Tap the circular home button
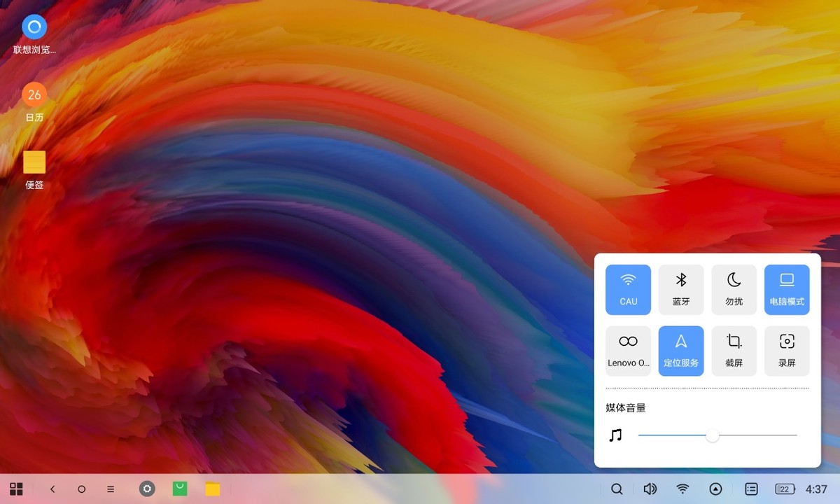This screenshot has width=840, height=504. coord(82,489)
